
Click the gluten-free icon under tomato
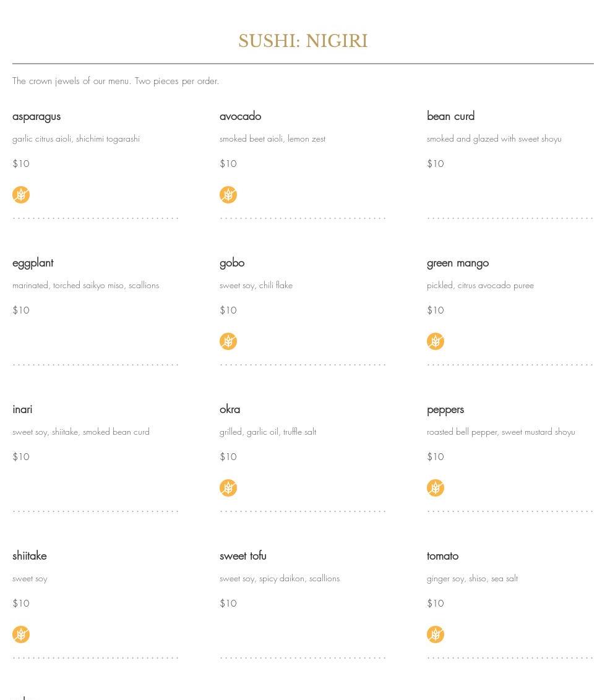click(436, 634)
